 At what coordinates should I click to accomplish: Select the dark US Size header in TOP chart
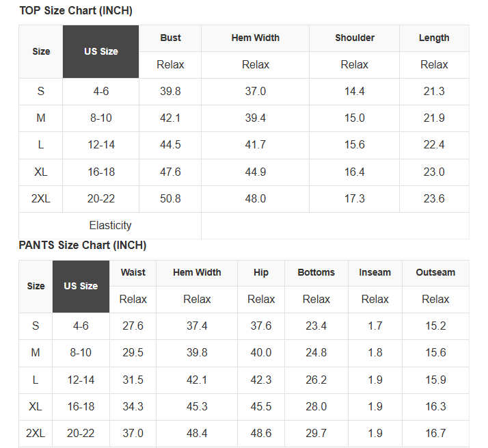pyautogui.click(x=101, y=51)
